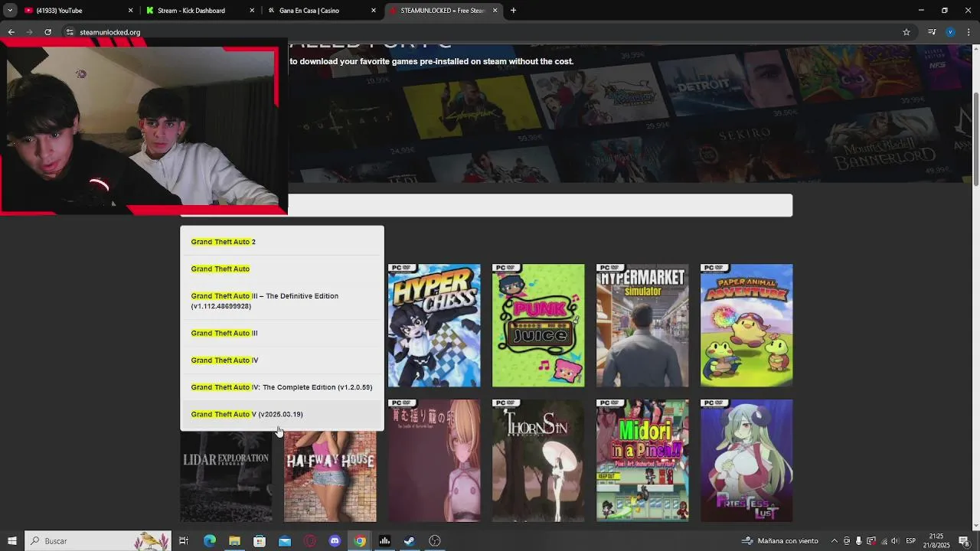Select Grand Theft Auto V (v2025.03.19)
Screen dimensions: 980x551
coord(282,414)
